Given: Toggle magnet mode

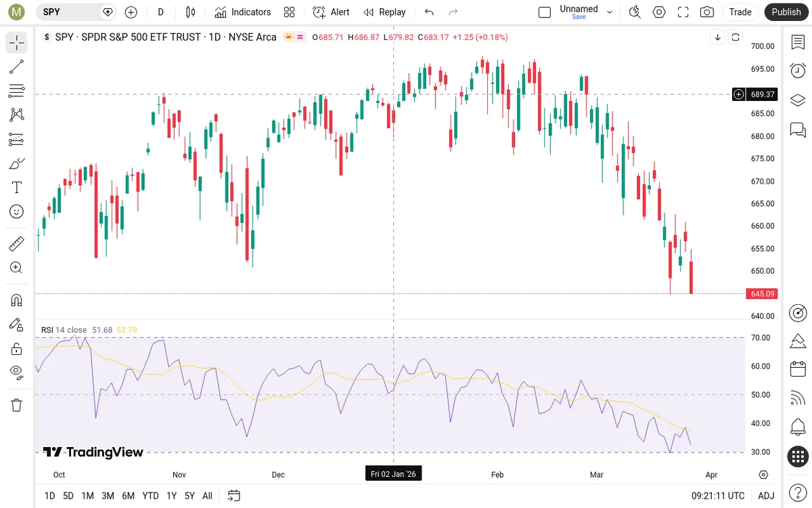Looking at the screenshot, I should point(17,300).
